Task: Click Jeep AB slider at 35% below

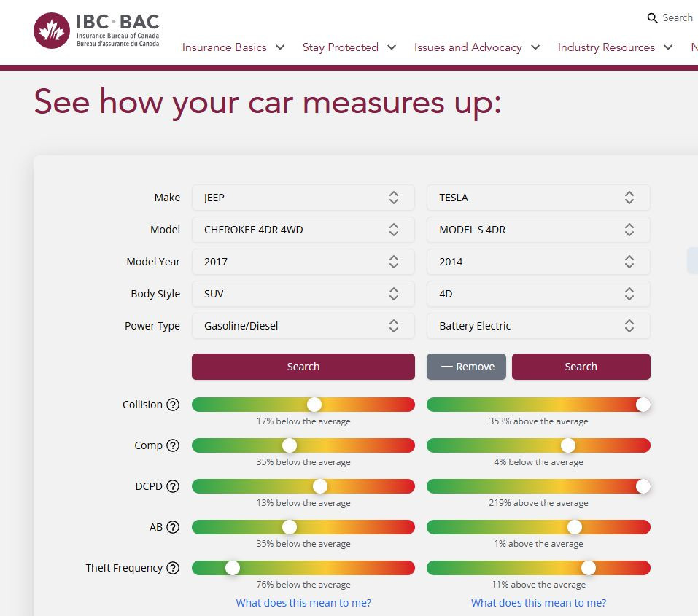Action: click(x=290, y=527)
